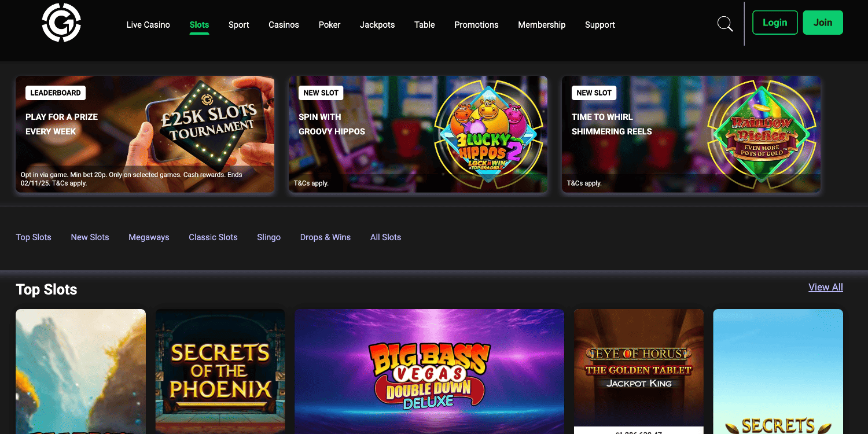This screenshot has height=434, width=868.
Task: Select the Slingo category tab
Action: [269, 237]
